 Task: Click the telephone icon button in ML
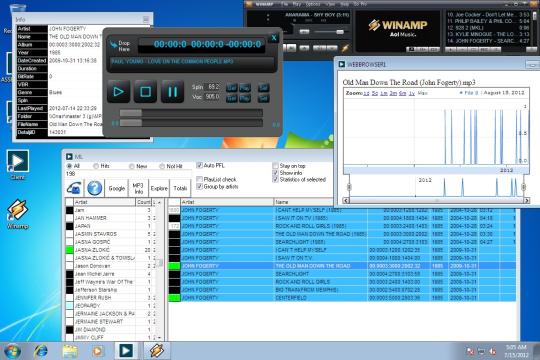74,188
